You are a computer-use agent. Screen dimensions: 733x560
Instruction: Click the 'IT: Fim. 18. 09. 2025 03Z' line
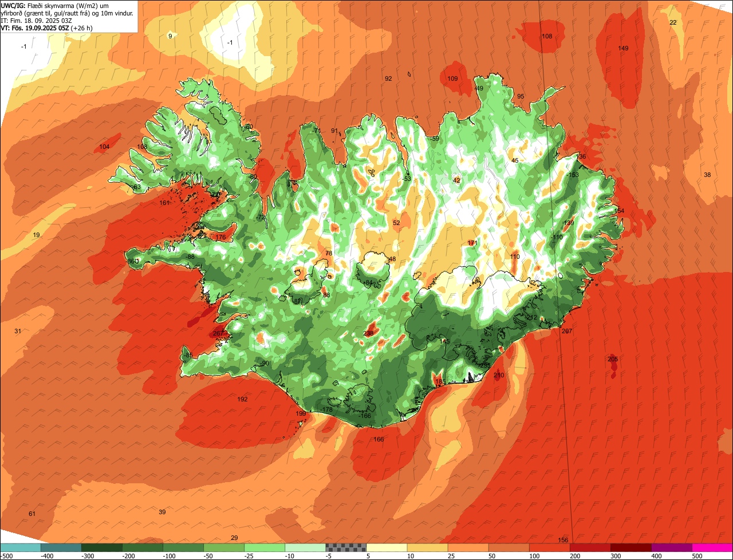[36, 21]
